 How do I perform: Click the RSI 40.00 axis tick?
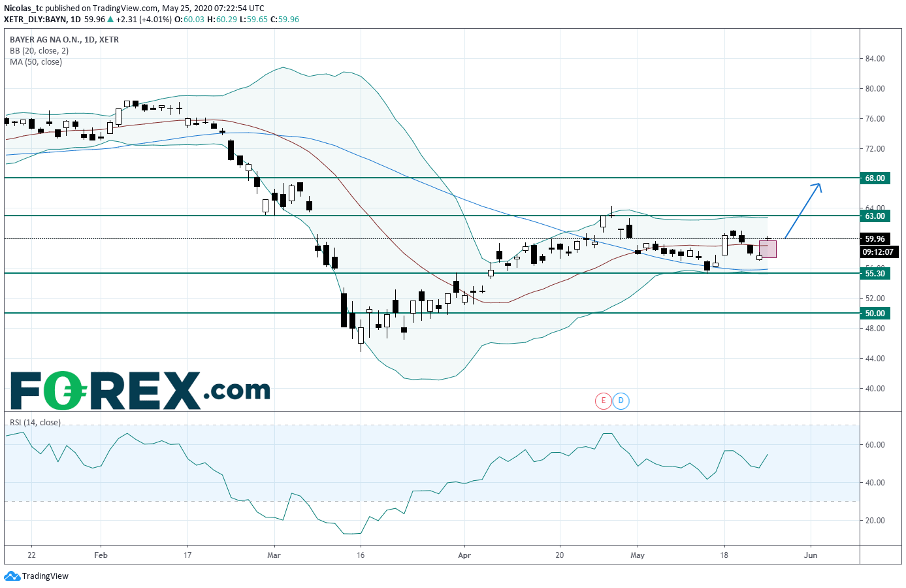[x=875, y=483]
